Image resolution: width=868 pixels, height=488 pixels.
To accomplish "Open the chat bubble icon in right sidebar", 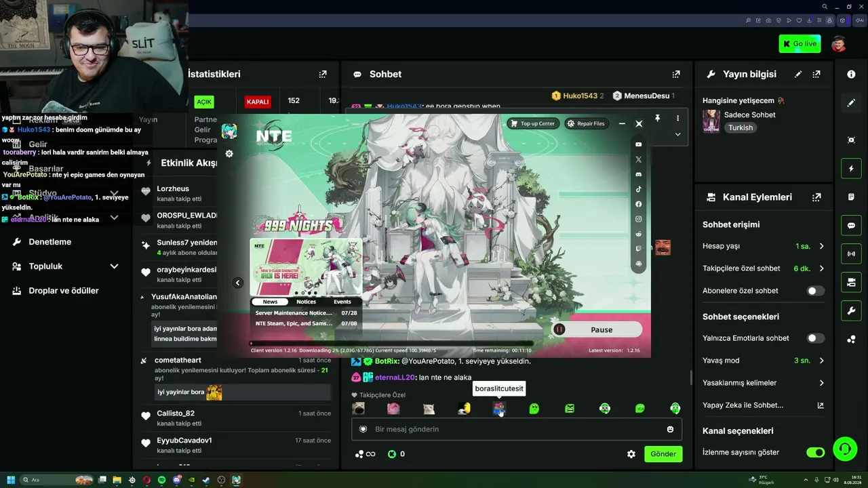I will click(x=851, y=226).
